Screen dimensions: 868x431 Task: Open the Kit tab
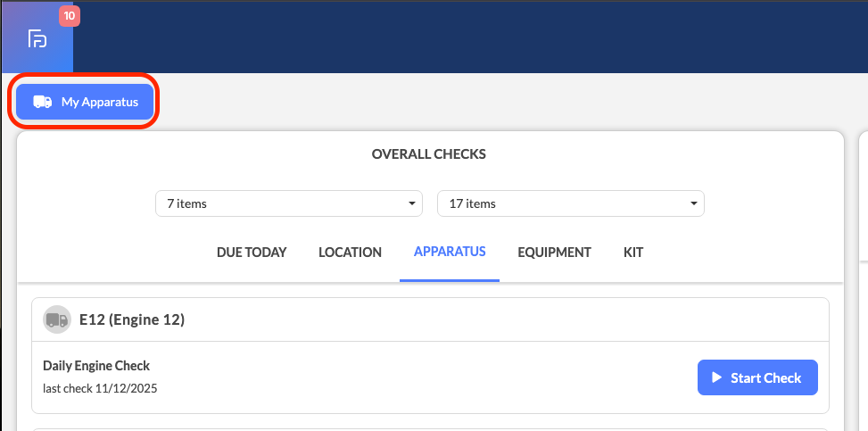click(633, 253)
